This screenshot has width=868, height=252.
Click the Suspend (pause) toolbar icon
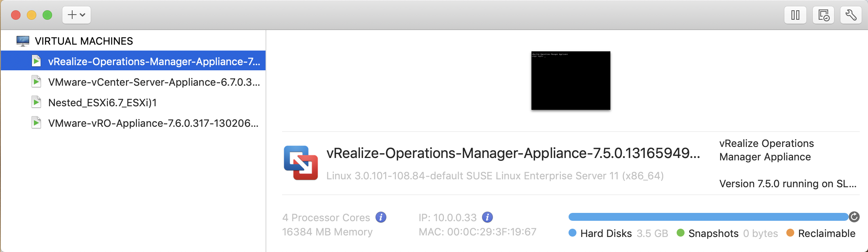point(795,15)
